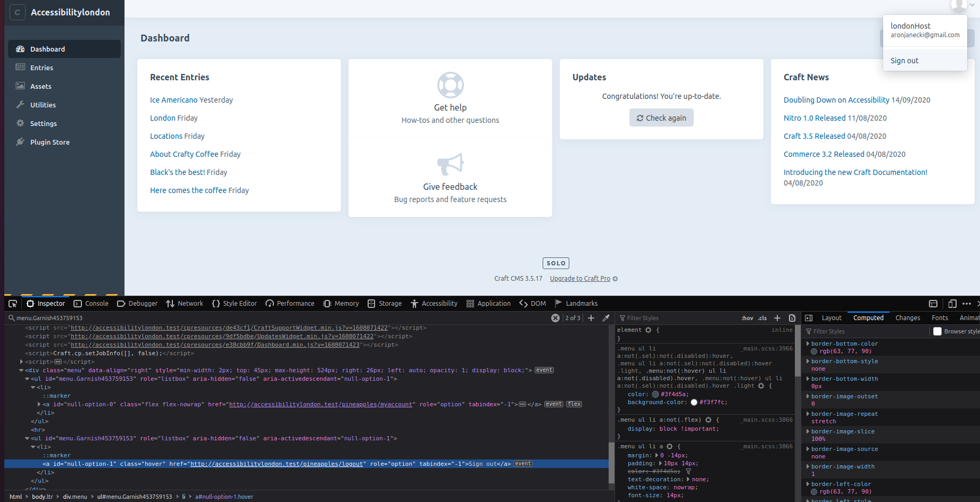
Task: Click the Filter Styles field in Rules pane
Action: tap(678, 318)
